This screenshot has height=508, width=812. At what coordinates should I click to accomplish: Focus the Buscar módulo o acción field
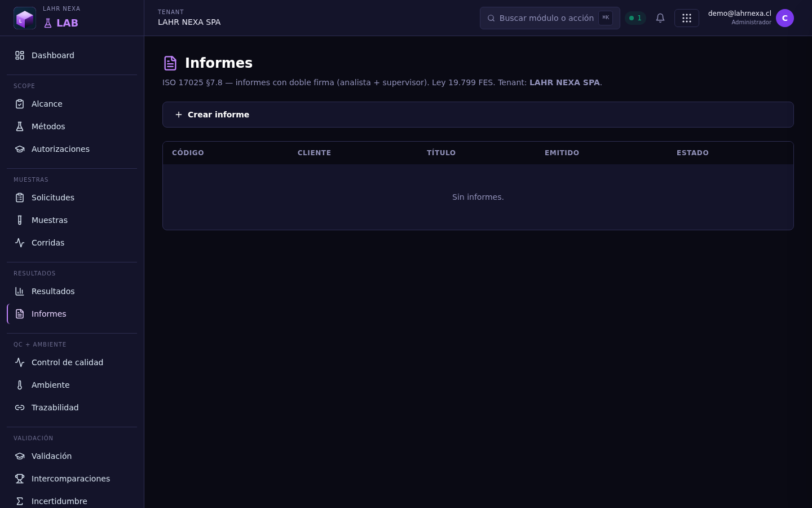[550, 18]
